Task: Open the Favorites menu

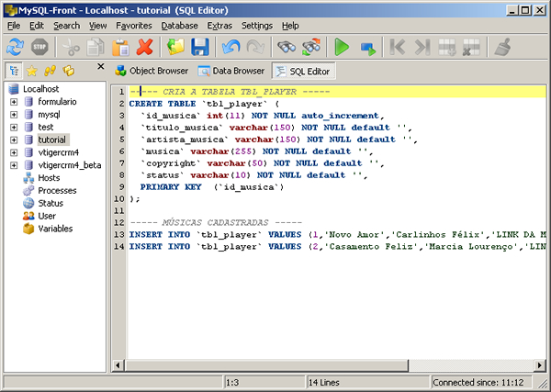Action: tap(134, 26)
